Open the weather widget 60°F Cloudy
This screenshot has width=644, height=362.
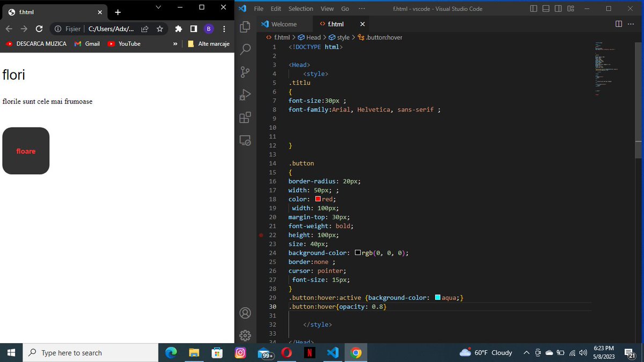coord(486,352)
